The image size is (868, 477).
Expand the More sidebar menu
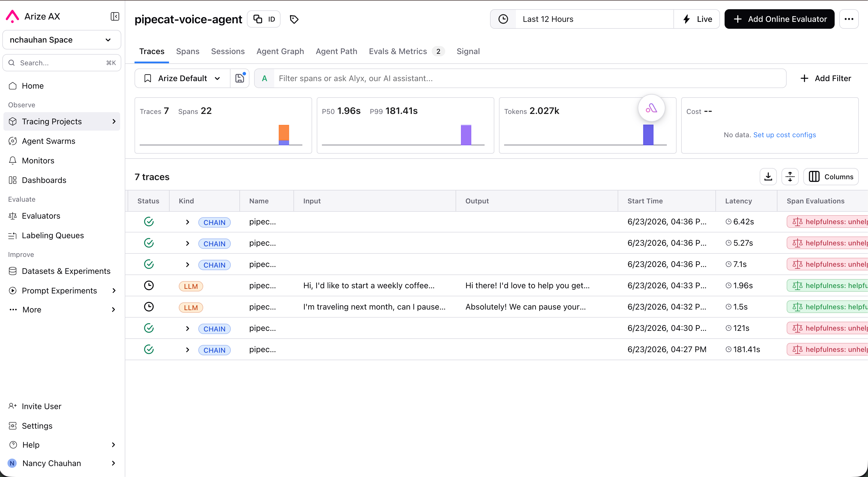coord(62,310)
